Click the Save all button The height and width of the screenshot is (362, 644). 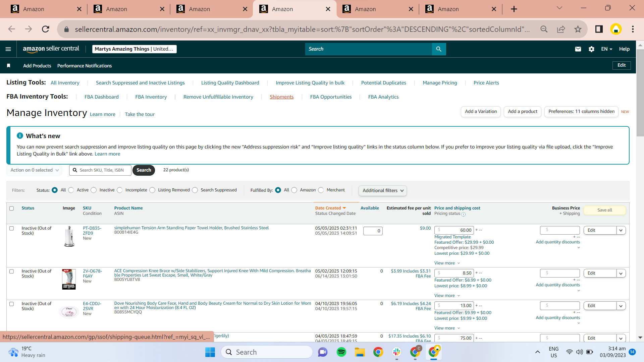tap(604, 210)
